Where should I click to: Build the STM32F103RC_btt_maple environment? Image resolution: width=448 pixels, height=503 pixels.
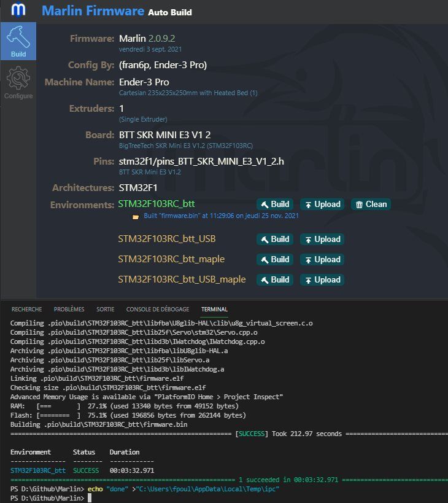[x=275, y=260]
